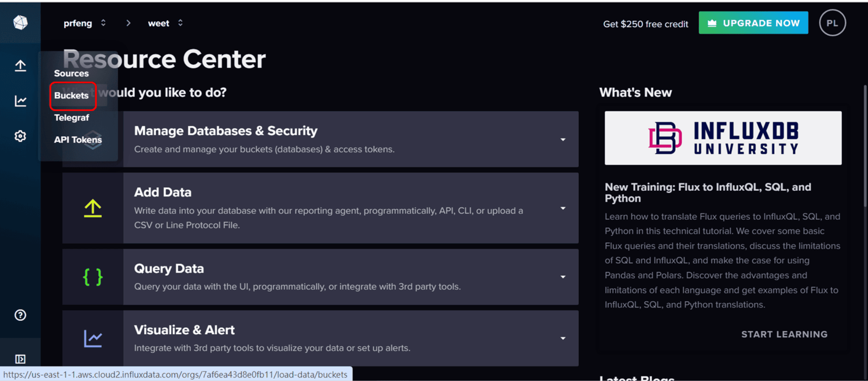Click the InfluxDB logo icon
Image resolution: width=868 pixels, height=381 pixels.
20,23
